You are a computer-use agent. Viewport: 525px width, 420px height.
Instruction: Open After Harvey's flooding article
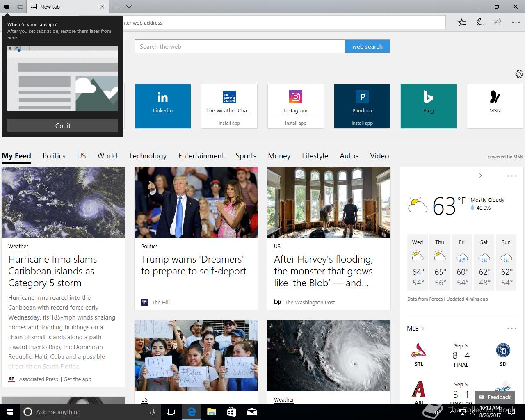click(x=323, y=271)
